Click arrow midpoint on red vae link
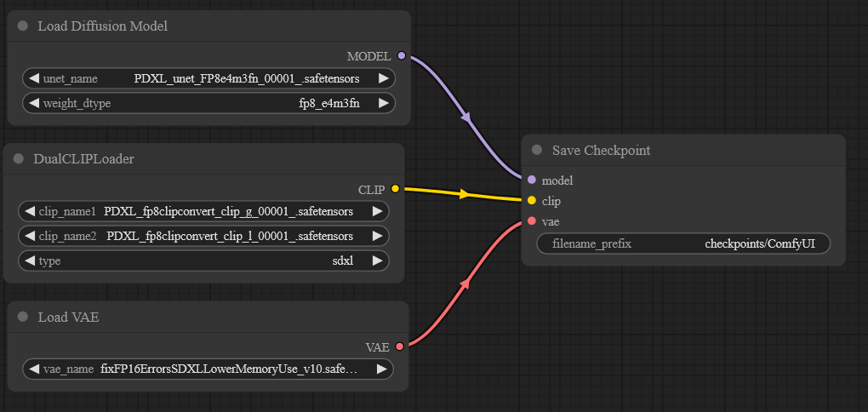This screenshot has width=868, height=412. [465, 283]
